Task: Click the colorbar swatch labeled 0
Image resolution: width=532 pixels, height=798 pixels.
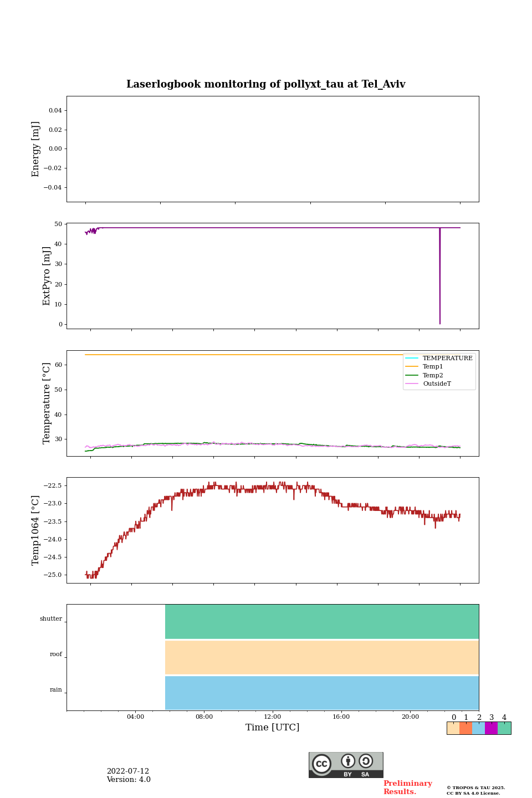Action: point(453,728)
